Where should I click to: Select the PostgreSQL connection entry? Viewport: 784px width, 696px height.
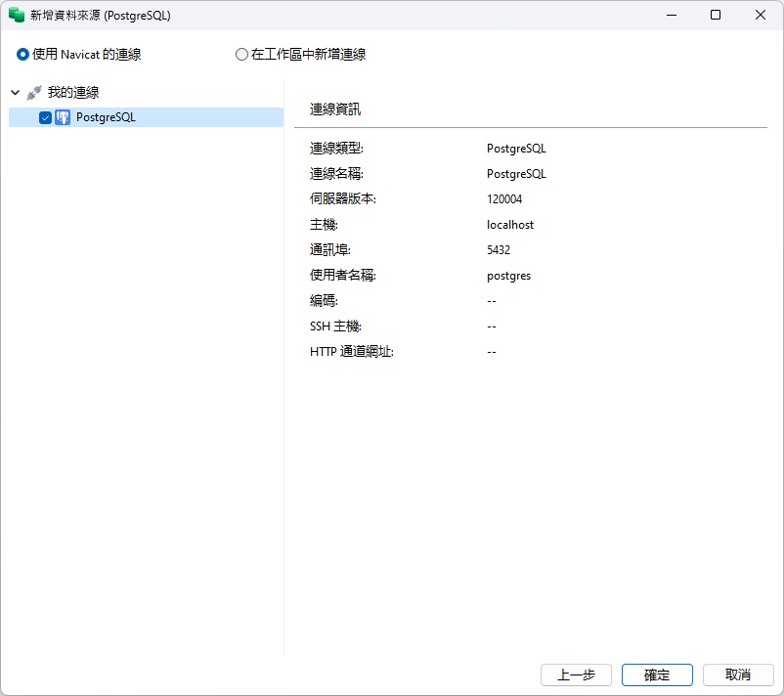pyautogui.click(x=108, y=116)
